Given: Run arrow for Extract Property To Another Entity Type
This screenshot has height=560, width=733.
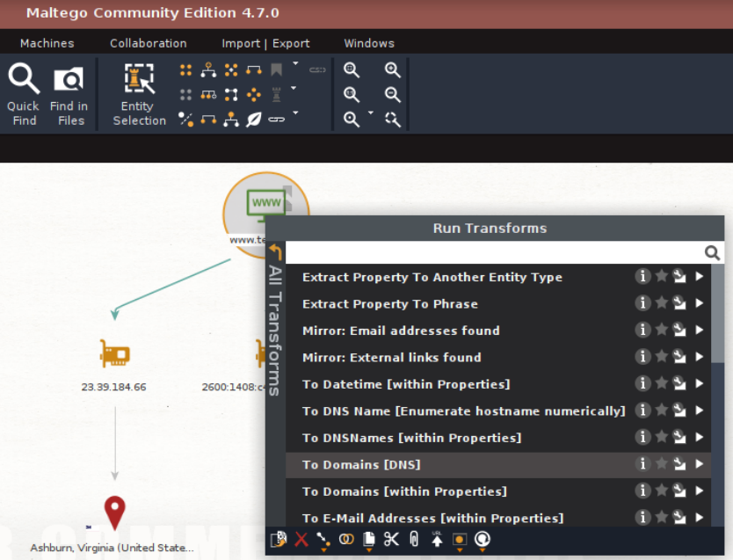Looking at the screenshot, I should pos(700,276).
